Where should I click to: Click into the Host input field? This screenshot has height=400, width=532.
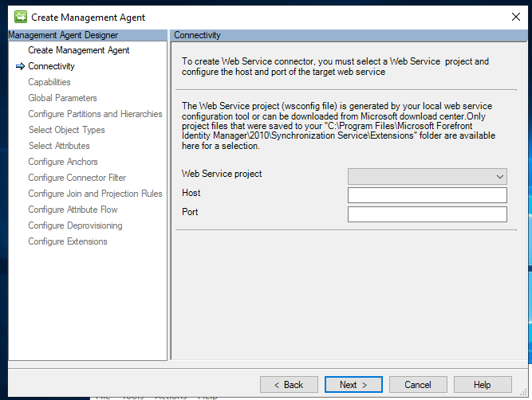coord(428,195)
